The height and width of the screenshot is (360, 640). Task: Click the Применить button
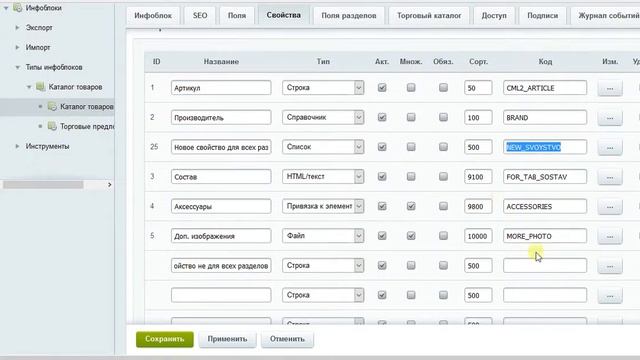click(227, 339)
